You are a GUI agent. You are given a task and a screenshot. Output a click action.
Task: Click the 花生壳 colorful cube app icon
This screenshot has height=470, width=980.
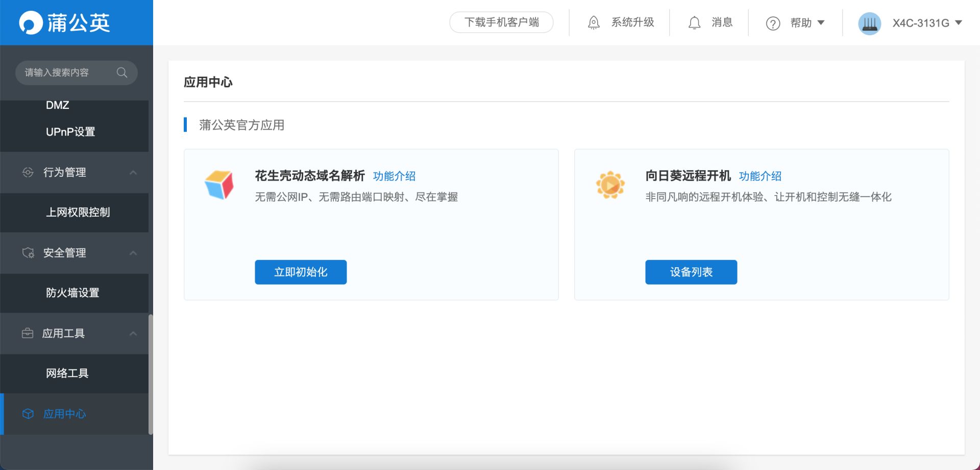(219, 184)
